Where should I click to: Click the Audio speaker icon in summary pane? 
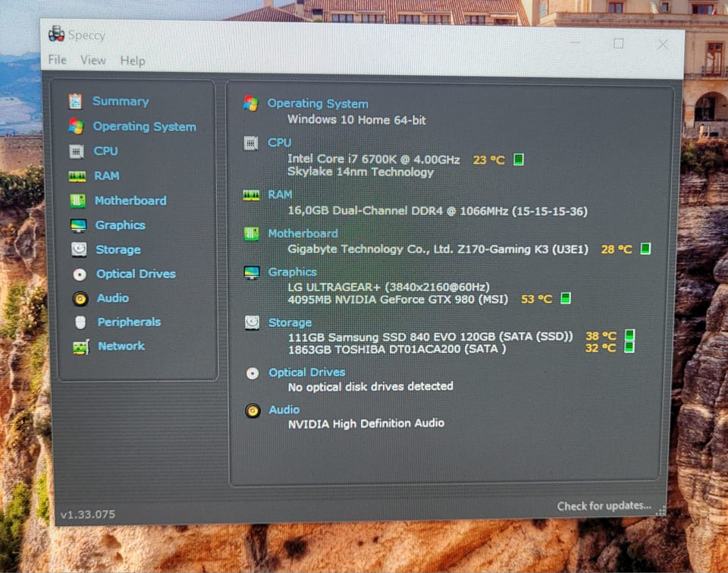pos(253,411)
